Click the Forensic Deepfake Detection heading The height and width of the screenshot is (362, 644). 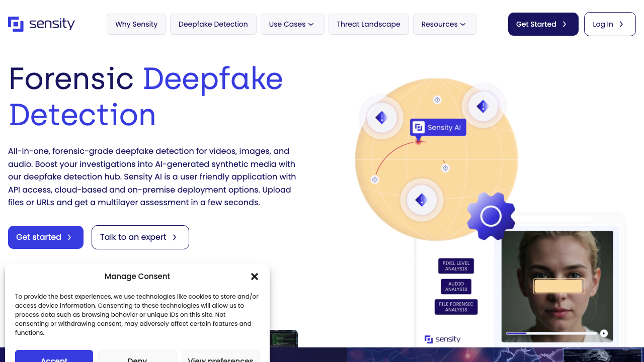coord(146,97)
